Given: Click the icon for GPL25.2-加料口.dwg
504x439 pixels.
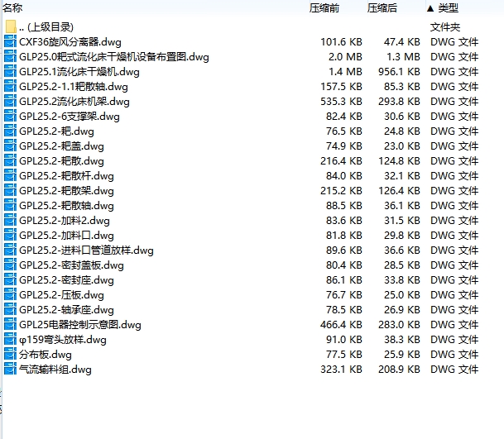Looking at the screenshot, I should coord(10,235).
